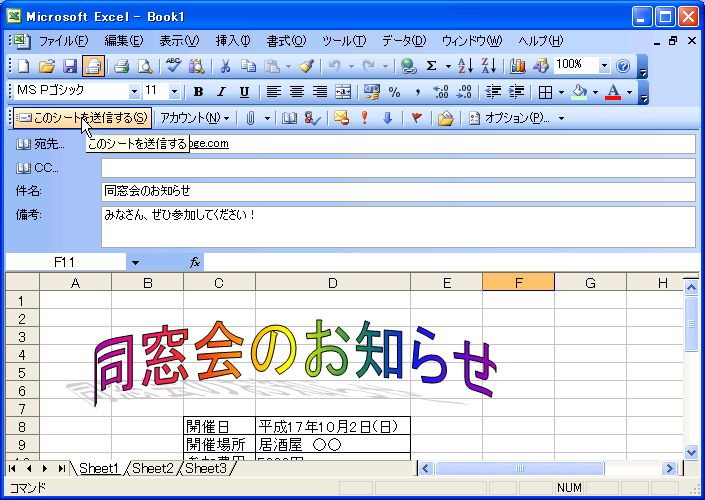Screen dimensions: 705x500
Task: Click the CC address book button
Action: [x=37, y=168]
